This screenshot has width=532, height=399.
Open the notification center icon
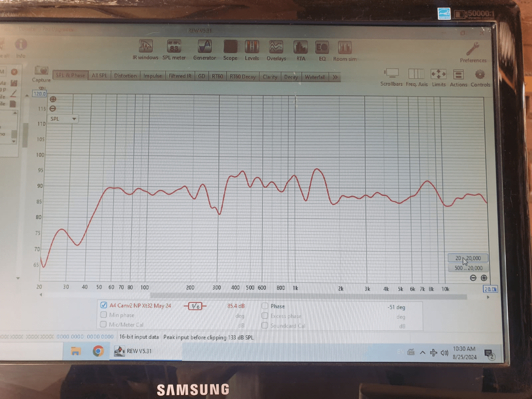click(489, 354)
